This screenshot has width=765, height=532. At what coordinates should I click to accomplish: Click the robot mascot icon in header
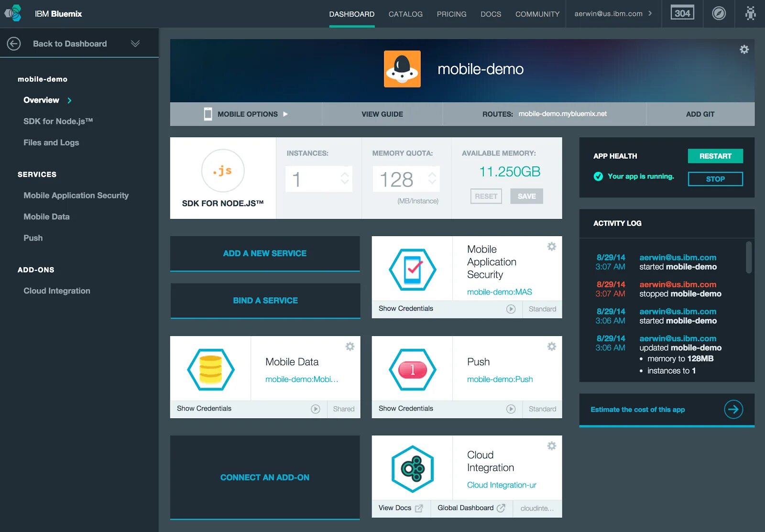click(750, 13)
